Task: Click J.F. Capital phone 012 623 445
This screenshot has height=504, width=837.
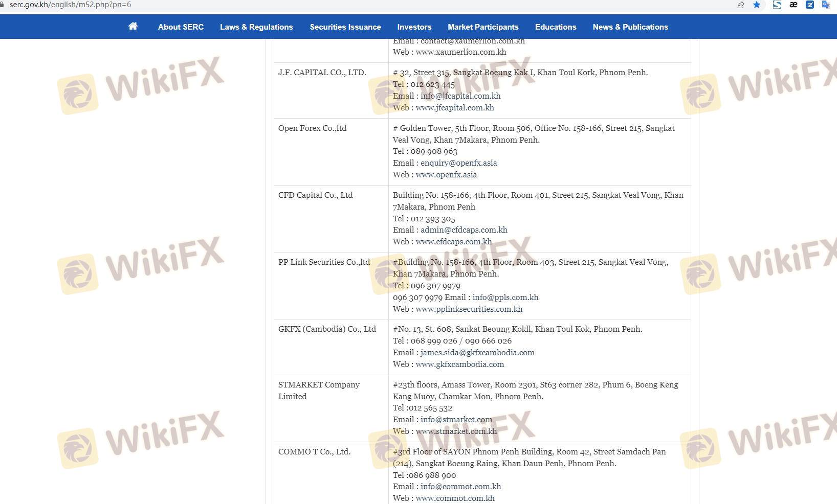Action: 432,84
